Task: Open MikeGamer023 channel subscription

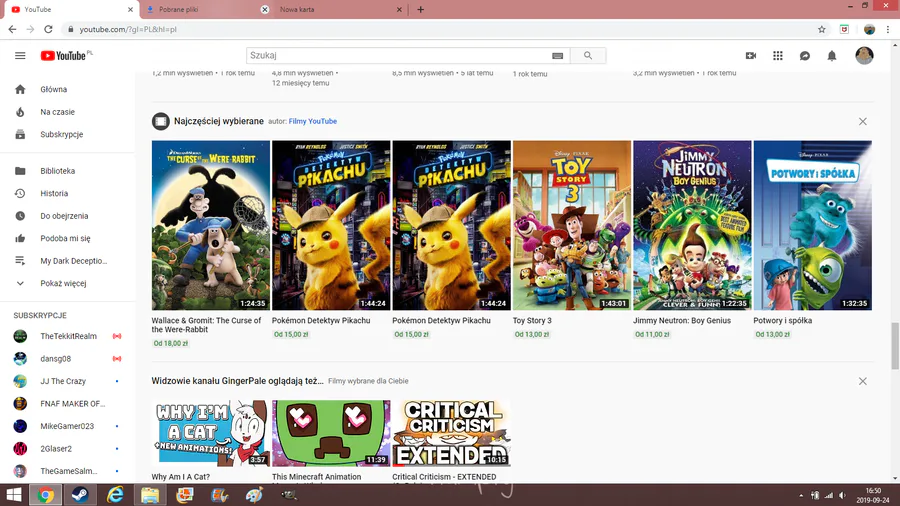Action: coord(68,426)
